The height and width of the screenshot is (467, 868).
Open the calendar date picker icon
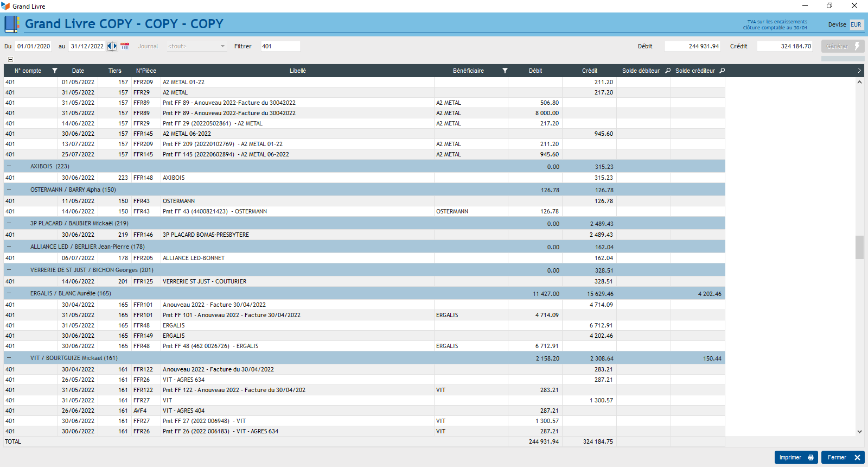tap(125, 46)
